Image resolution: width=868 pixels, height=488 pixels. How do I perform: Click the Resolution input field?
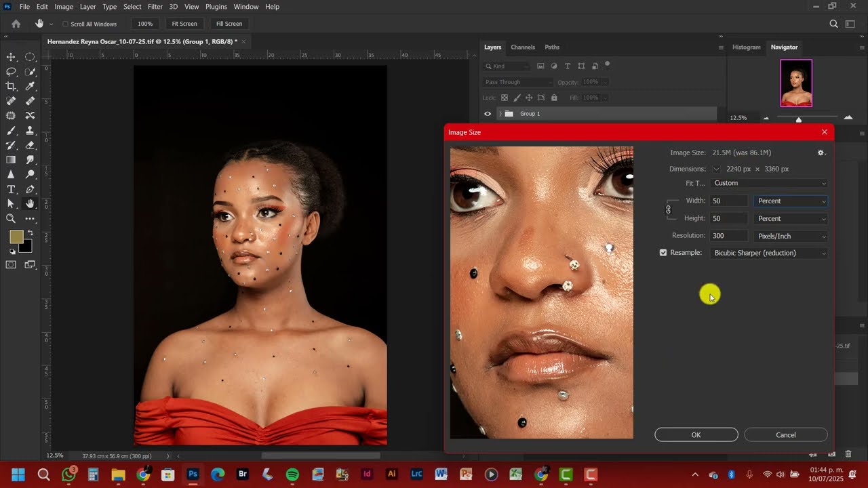pyautogui.click(x=728, y=236)
